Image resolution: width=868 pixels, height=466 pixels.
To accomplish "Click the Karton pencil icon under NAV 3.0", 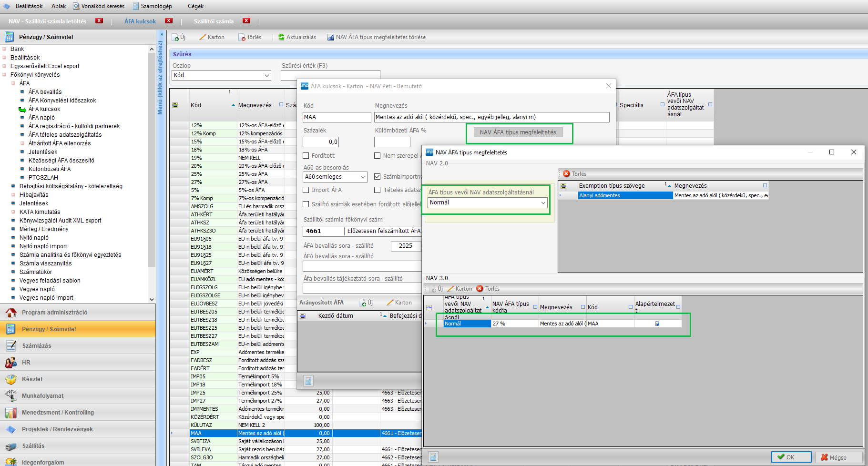I will [x=451, y=289].
